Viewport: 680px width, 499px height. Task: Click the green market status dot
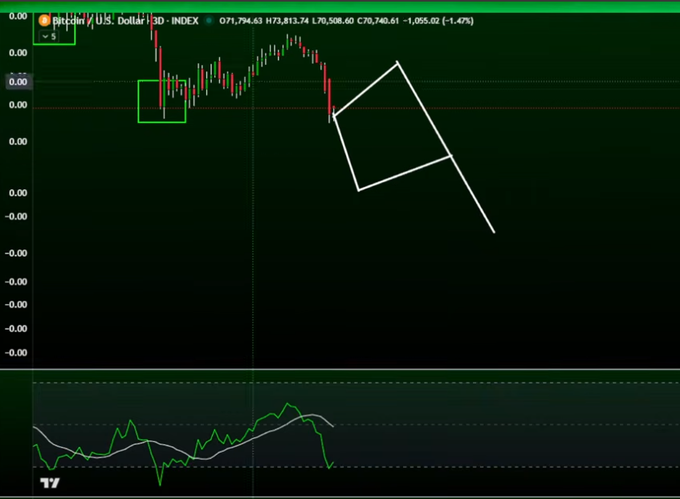point(209,21)
